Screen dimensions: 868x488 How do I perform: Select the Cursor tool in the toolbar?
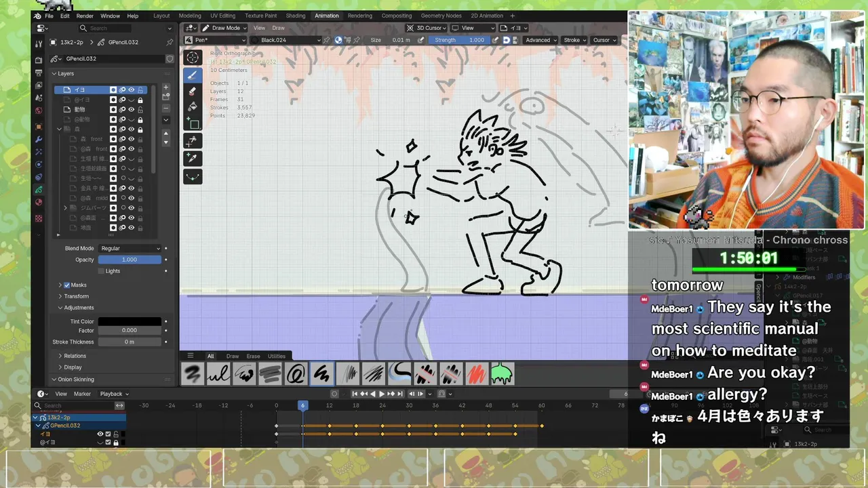click(193, 58)
